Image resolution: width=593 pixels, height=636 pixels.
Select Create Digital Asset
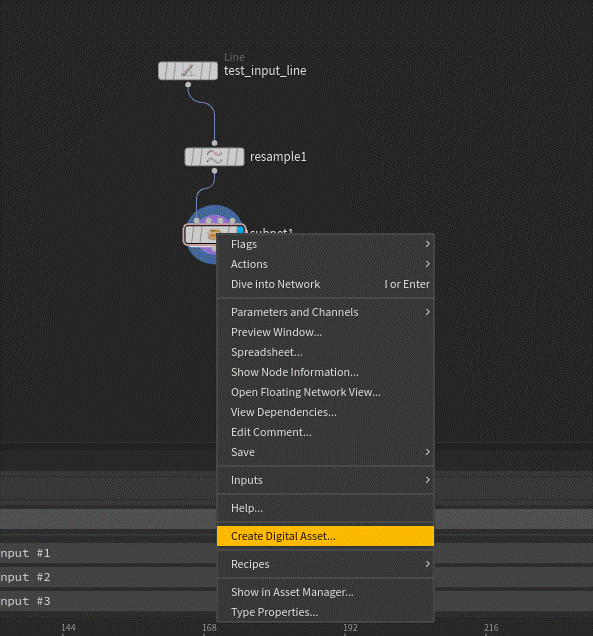pos(325,536)
